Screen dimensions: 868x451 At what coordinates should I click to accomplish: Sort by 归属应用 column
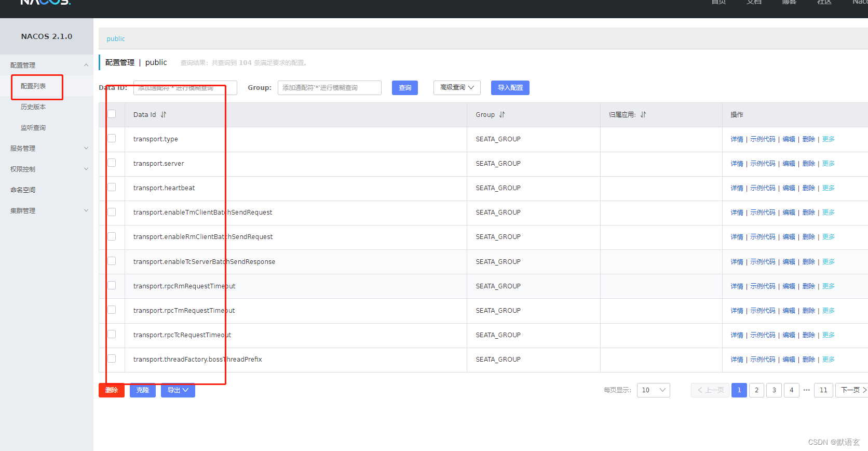(643, 115)
